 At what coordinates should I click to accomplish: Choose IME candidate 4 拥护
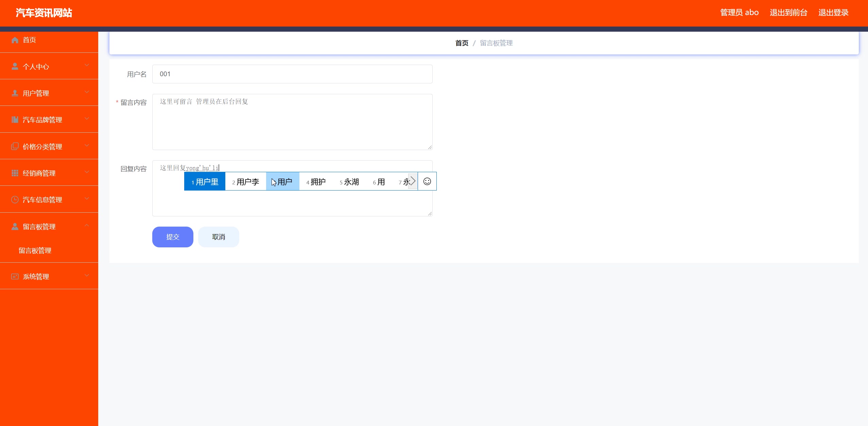[316, 181]
